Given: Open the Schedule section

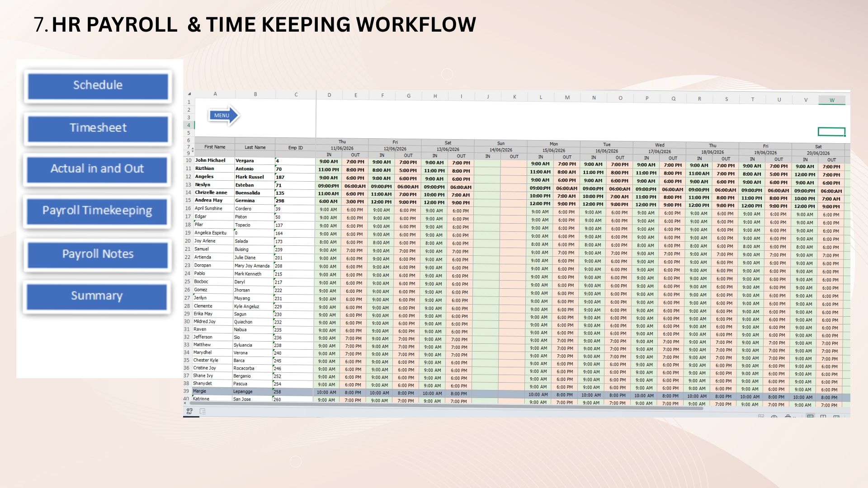Looking at the screenshot, I should [98, 85].
